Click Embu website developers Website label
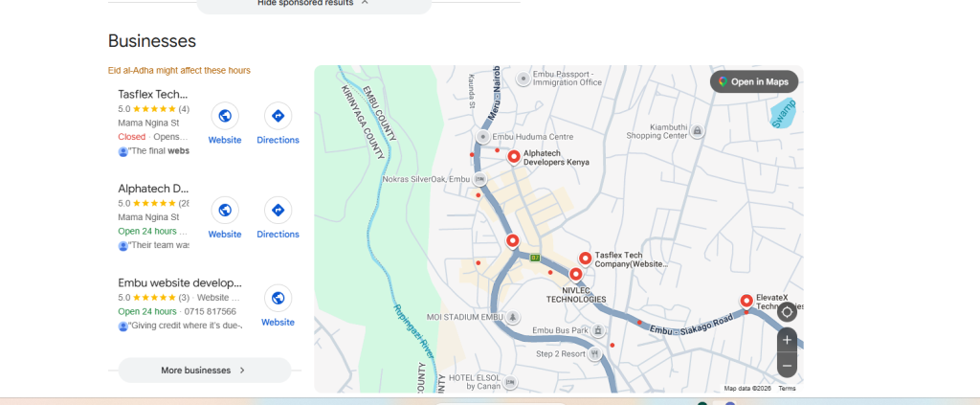The height and width of the screenshot is (405, 980). pos(278,323)
